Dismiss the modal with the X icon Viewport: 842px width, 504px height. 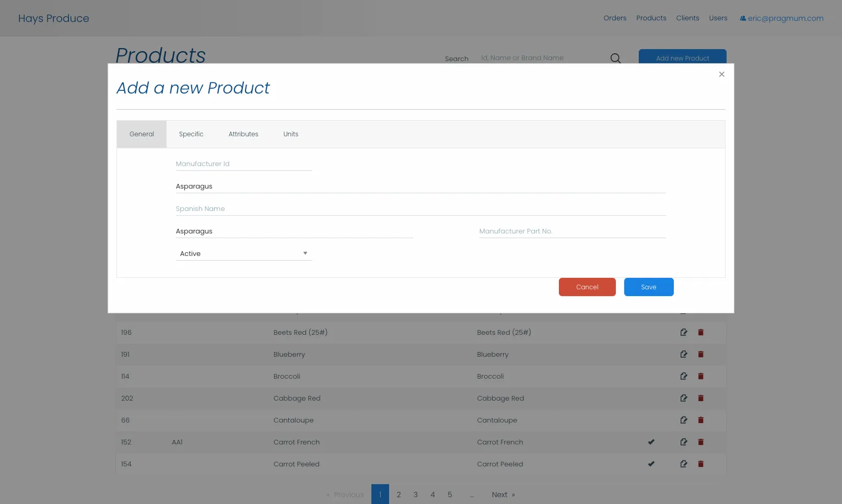point(722,74)
